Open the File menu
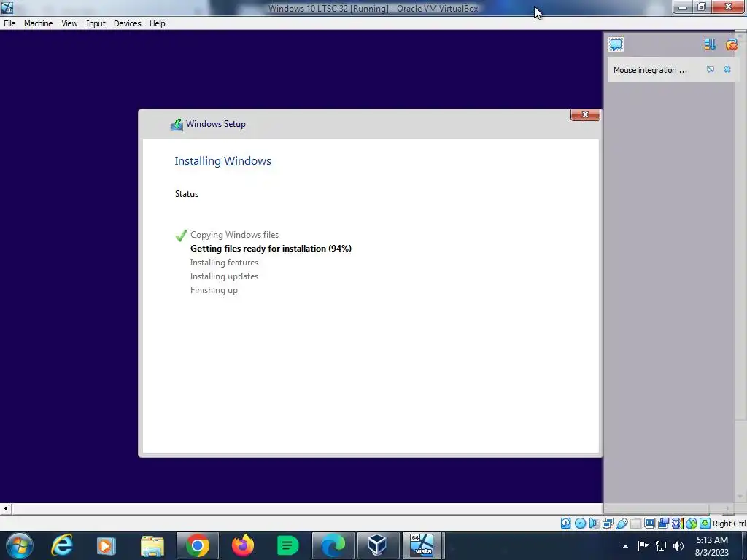This screenshot has height=560, width=747. pyautogui.click(x=9, y=23)
